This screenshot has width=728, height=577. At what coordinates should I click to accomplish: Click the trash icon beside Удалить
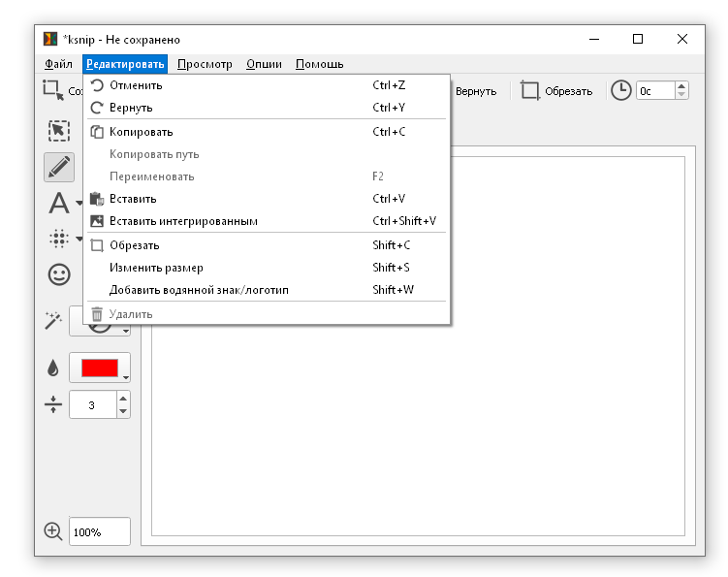pos(97,314)
